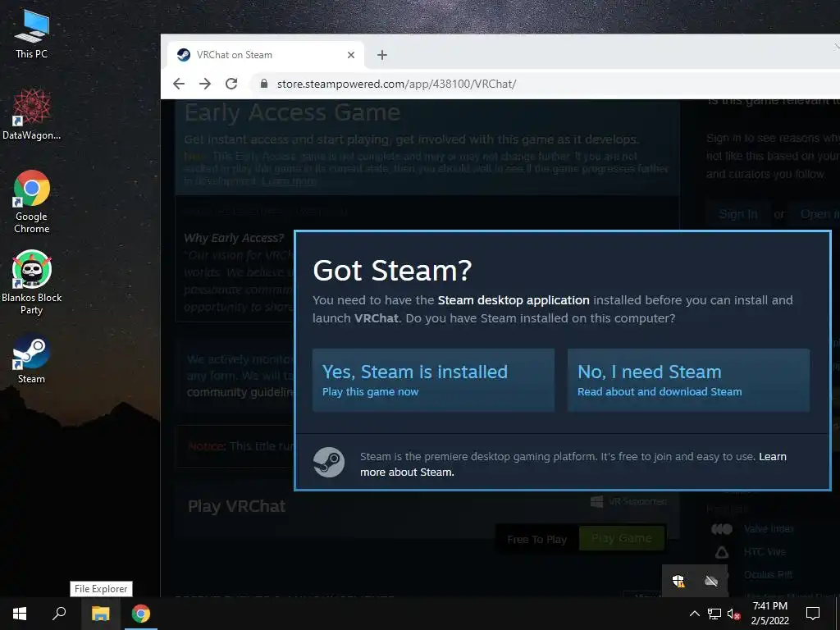Click the cloud sync tray icon

(711, 581)
